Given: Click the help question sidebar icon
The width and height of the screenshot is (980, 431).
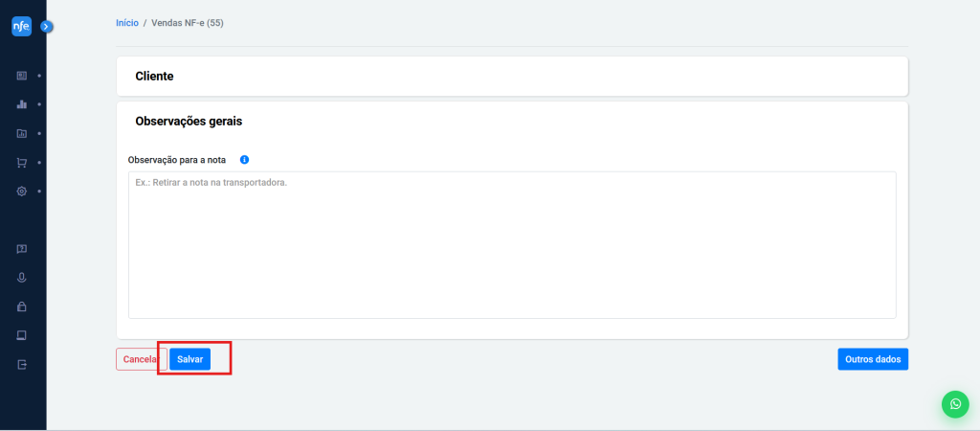Looking at the screenshot, I should [x=21, y=249].
